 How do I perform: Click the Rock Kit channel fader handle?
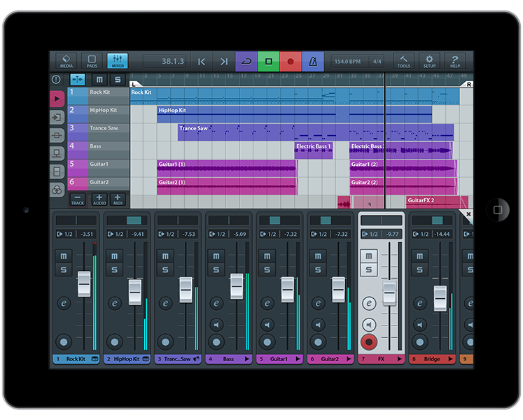click(84, 284)
